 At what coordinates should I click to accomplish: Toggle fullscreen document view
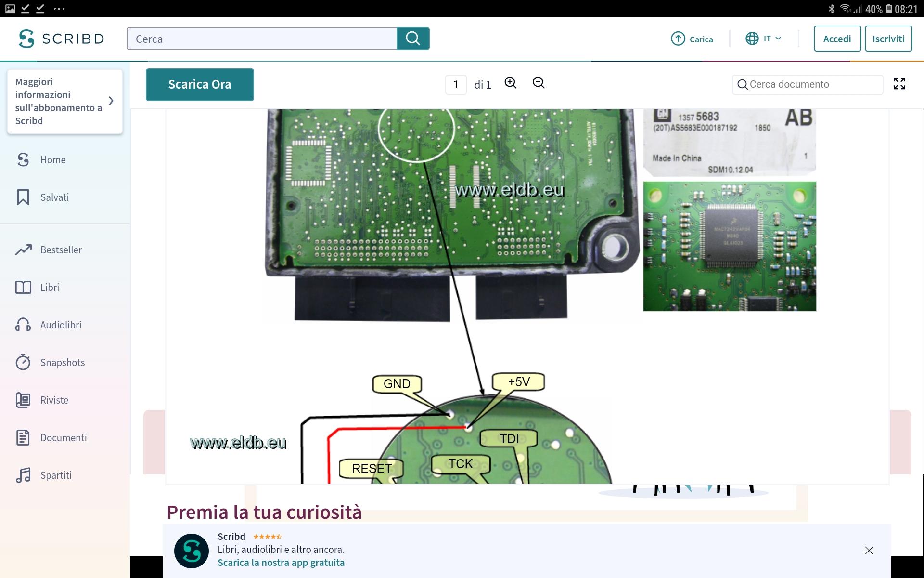coord(899,83)
